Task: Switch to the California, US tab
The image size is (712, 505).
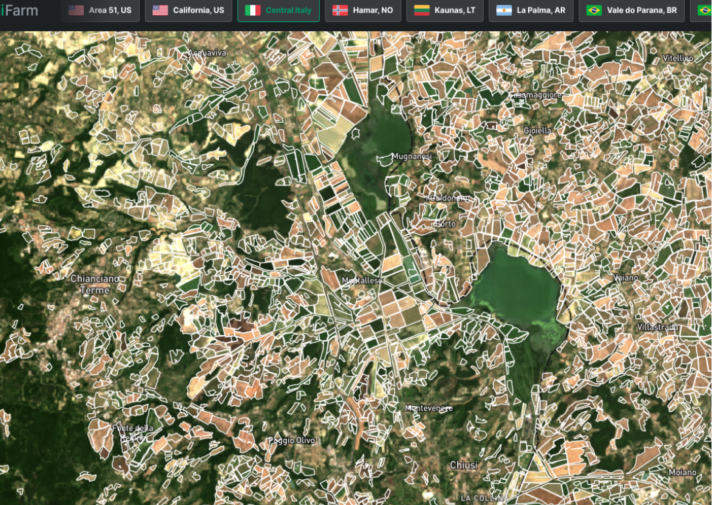Action: coord(188,10)
